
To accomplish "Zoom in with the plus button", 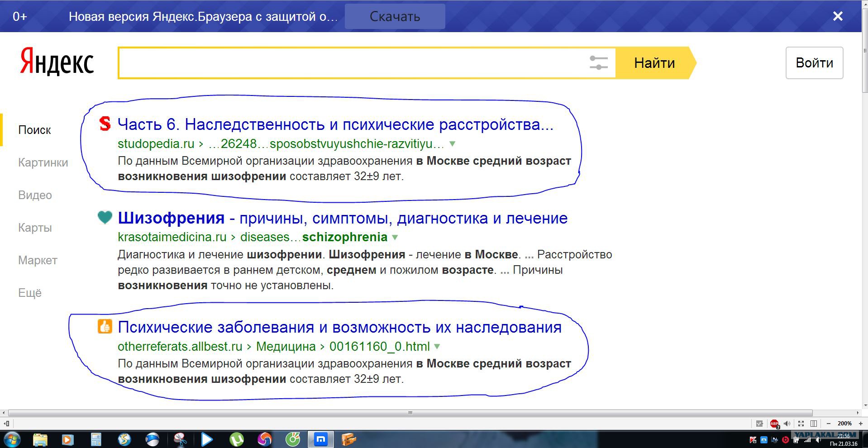I will (x=860, y=424).
